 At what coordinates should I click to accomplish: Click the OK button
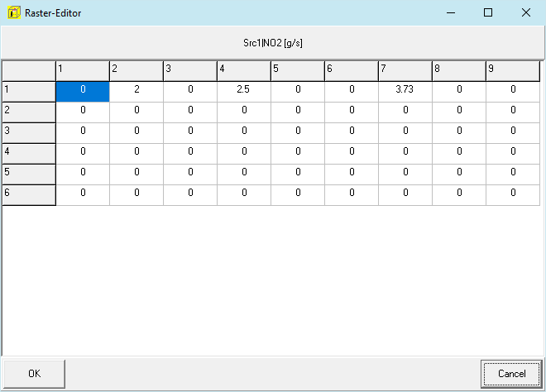34,374
